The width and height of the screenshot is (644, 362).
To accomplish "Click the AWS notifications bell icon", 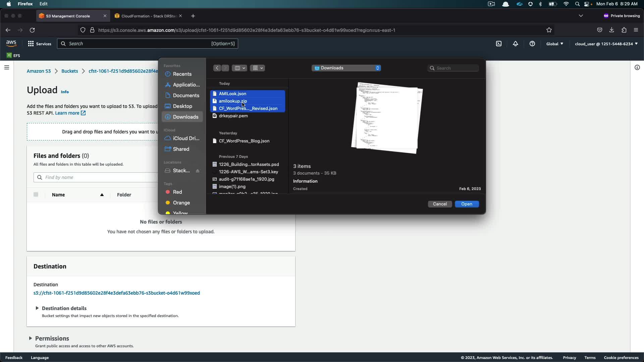I will 516,44.
